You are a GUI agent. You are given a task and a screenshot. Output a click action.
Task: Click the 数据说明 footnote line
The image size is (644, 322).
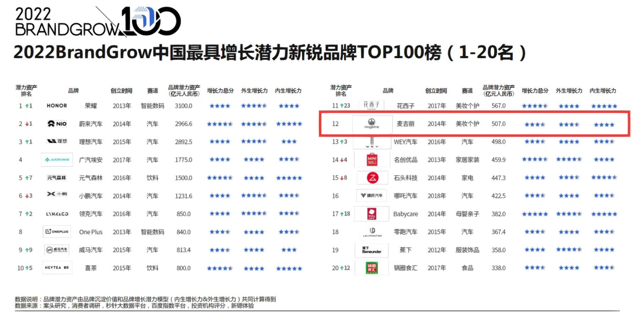145,299
